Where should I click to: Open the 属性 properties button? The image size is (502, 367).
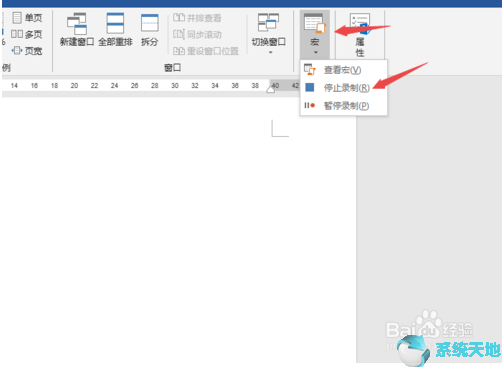click(x=360, y=34)
